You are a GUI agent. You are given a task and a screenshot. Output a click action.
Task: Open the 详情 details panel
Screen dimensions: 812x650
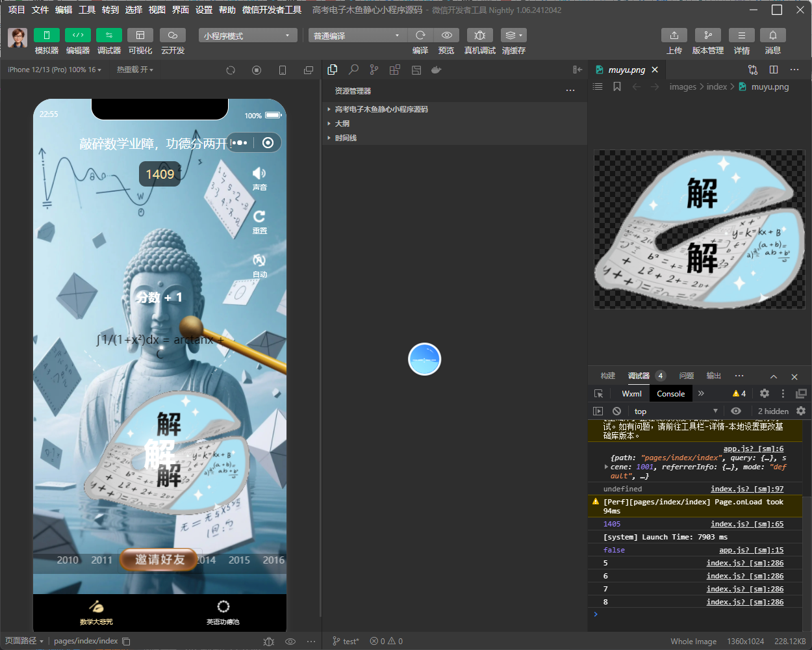(742, 35)
